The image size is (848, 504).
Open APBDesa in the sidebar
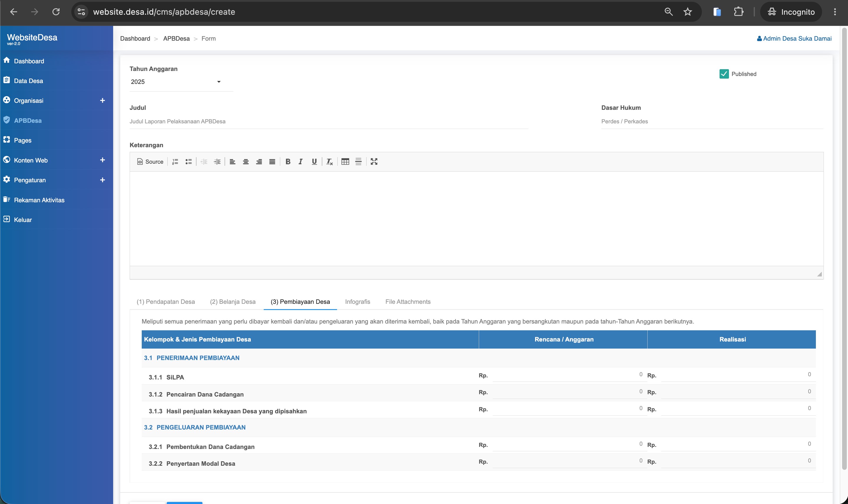tap(56, 121)
